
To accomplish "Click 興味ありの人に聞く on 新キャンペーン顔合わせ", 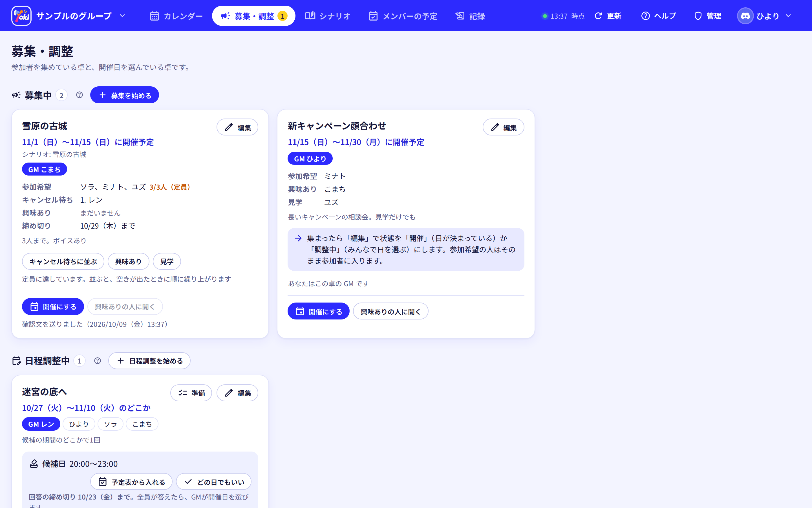I will (390, 311).
